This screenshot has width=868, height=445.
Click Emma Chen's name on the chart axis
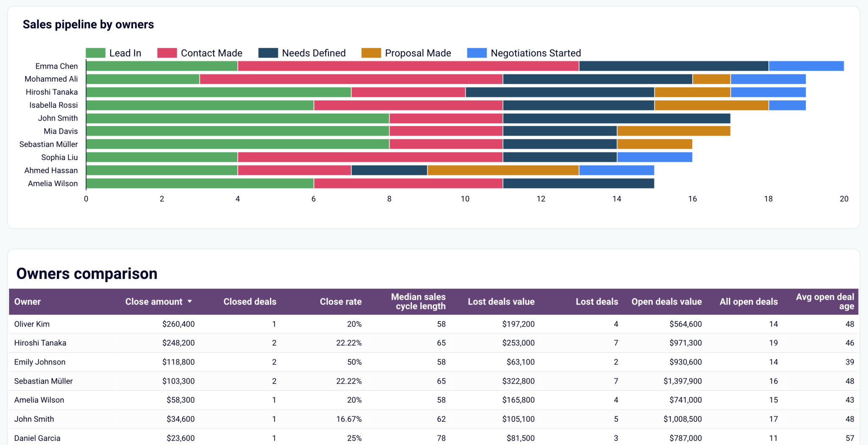pos(57,66)
